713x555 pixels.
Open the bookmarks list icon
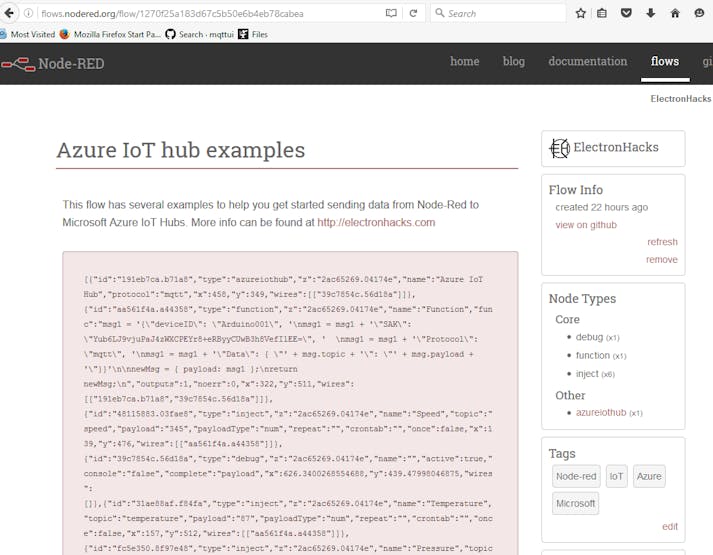click(602, 13)
